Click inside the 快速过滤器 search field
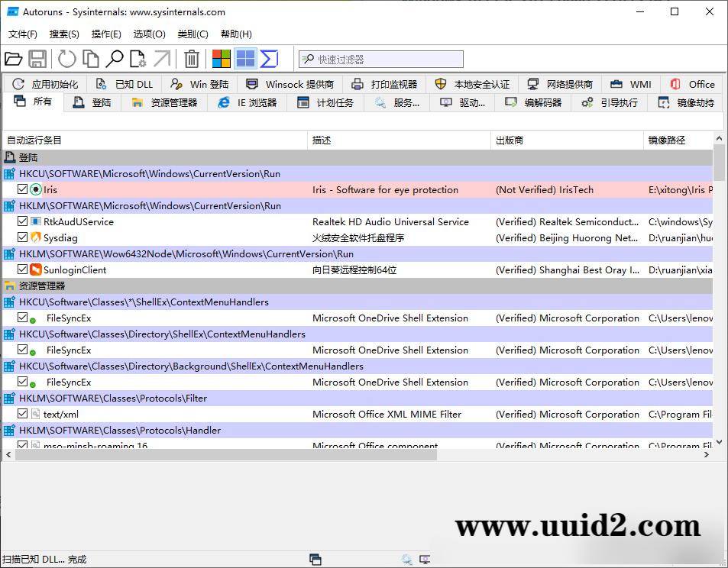Viewport: 728px width, 568px height. tap(382, 58)
